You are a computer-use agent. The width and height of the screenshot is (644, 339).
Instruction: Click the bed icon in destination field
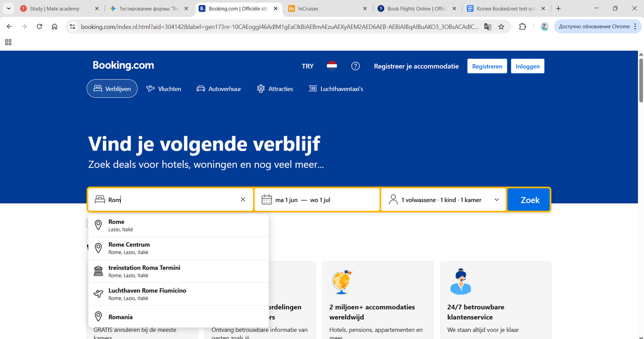click(100, 200)
